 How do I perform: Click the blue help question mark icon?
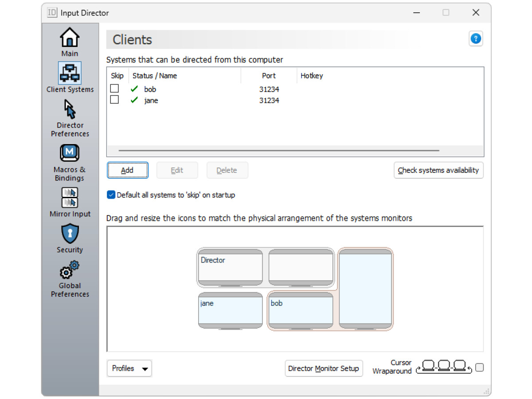pyautogui.click(x=476, y=39)
